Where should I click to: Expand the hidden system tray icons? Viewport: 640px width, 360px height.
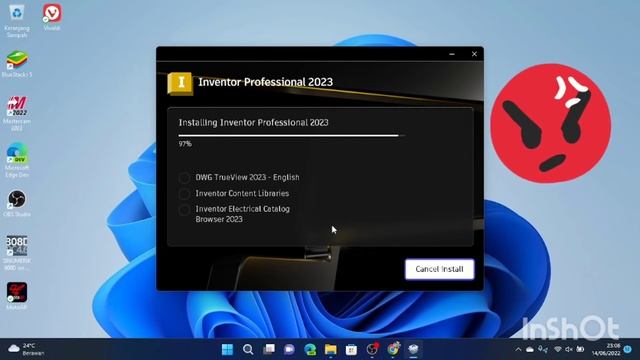point(518,350)
